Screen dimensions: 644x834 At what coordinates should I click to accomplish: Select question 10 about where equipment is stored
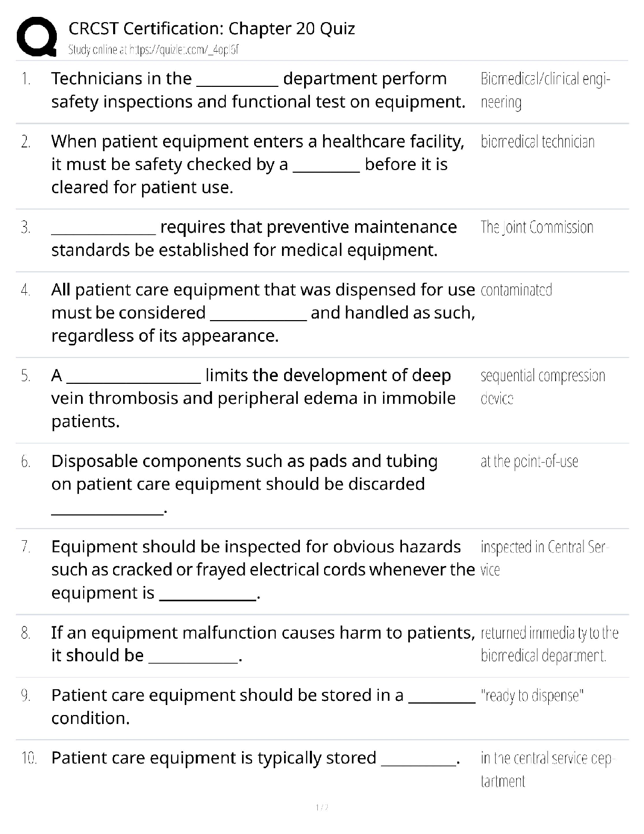(x=256, y=758)
